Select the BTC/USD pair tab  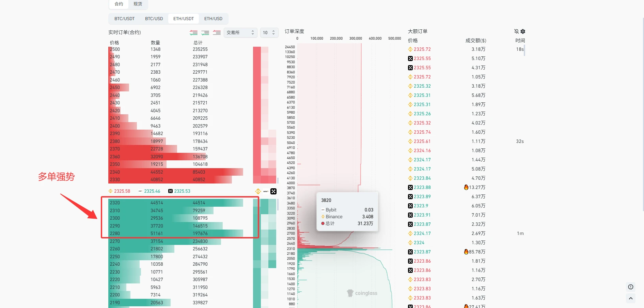point(154,19)
